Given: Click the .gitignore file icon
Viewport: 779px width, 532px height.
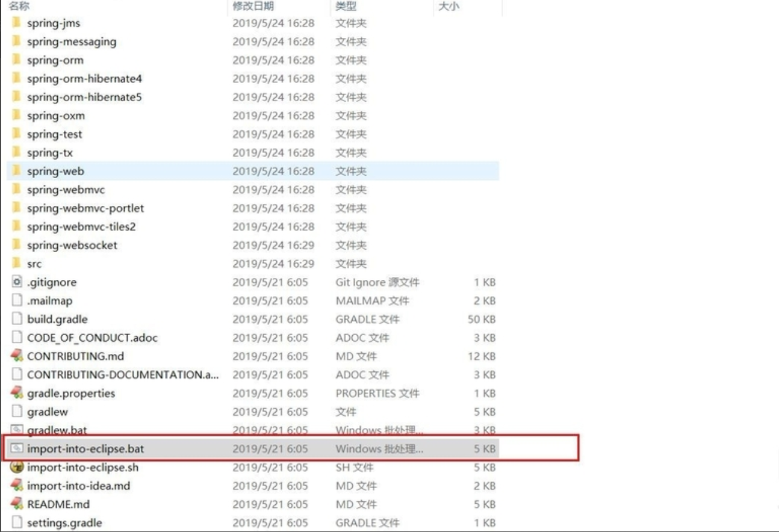Looking at the screenshot, I should click(17, 282).
